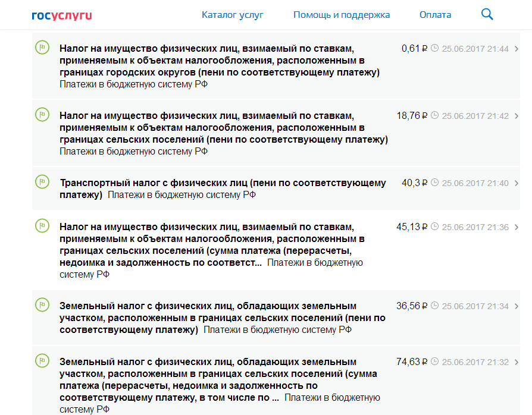Open the Каталог услуг menu
532x415 pixels.
[x=232, y=15]
